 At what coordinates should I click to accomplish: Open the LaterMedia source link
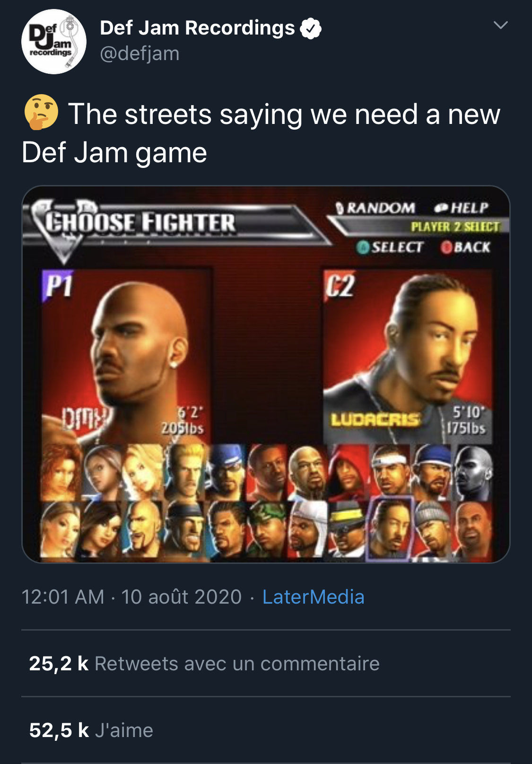tap(313, 597)
